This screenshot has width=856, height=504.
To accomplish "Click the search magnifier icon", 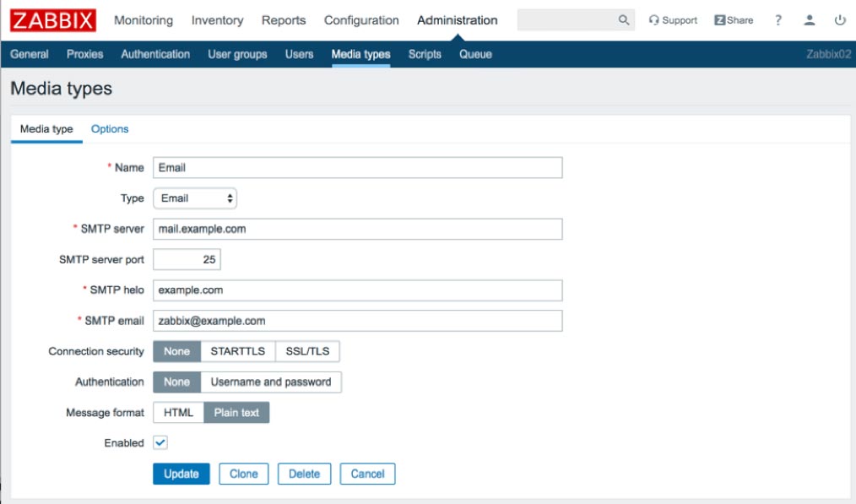I will pos(624,20).
